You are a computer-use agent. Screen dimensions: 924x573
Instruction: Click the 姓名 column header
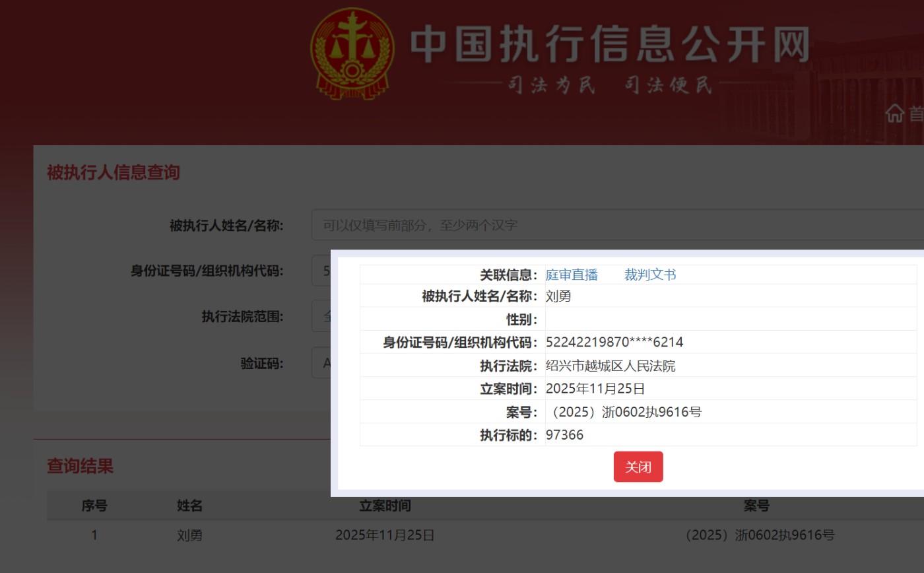(189, 506)
